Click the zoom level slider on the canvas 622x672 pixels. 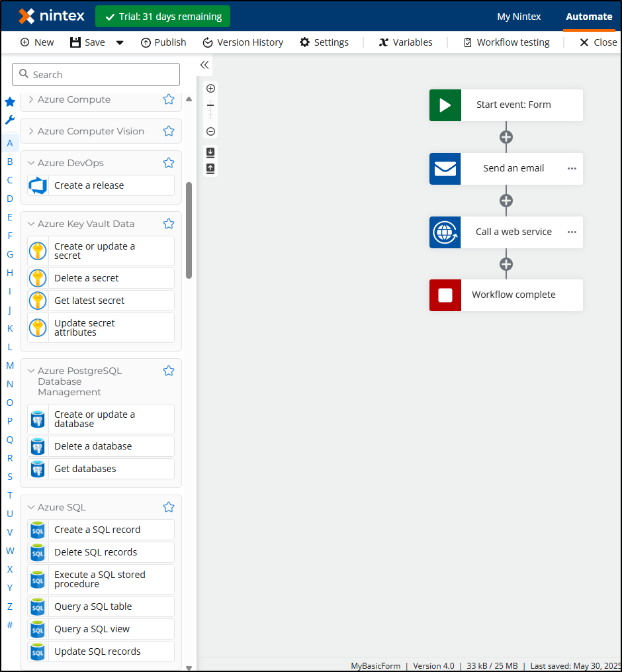210,110
